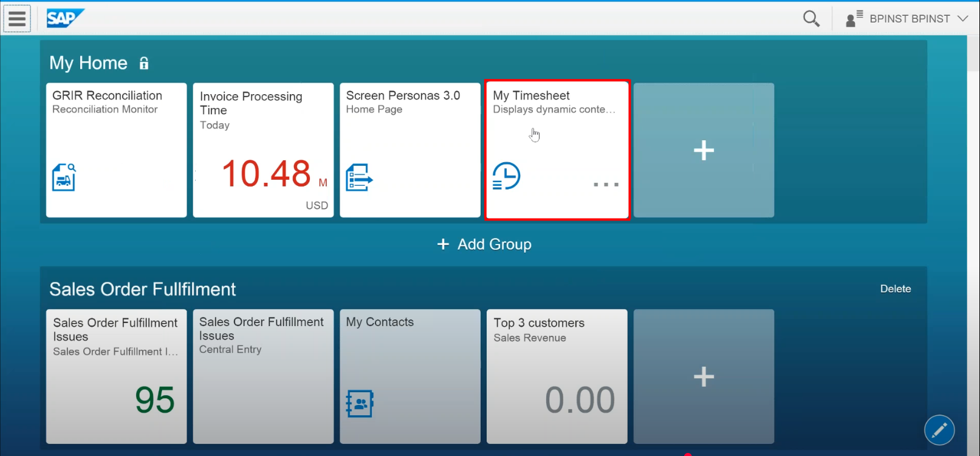This screenshot has width=980, height=456.
Task: Click Add Group
Action: 484,244
